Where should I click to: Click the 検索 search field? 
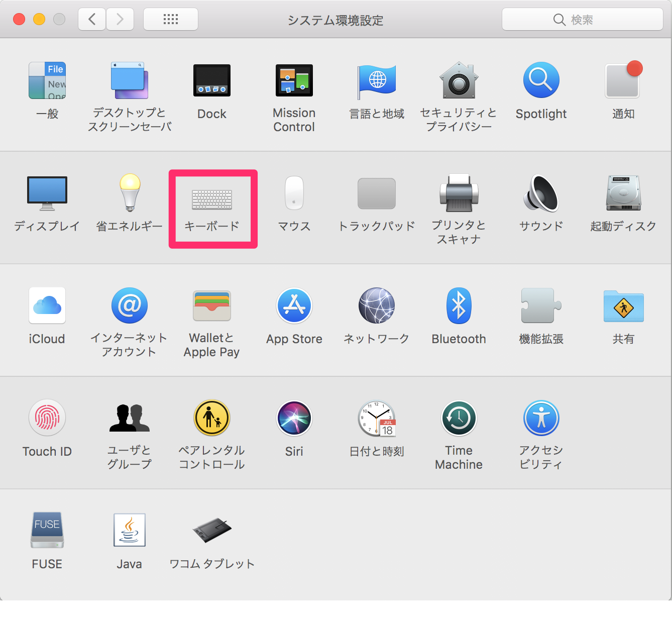click(x=583, y=20)
